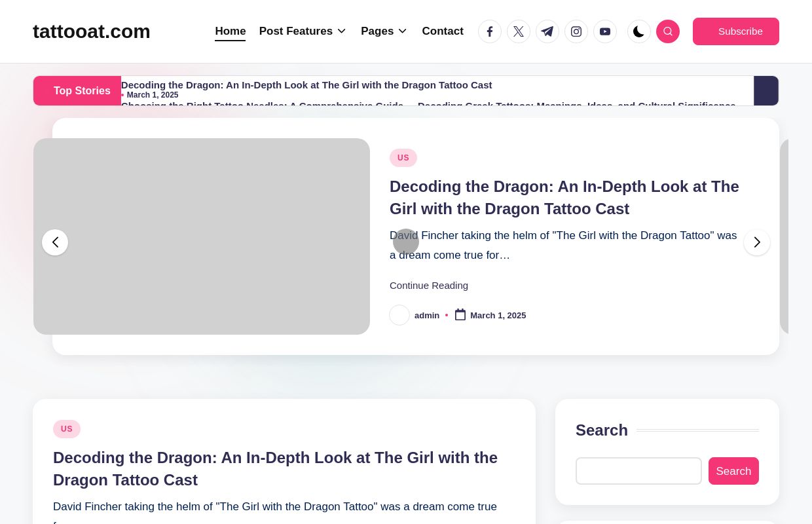Open the Facebook social icon
This screenshot has height=524, width=812.
click(490, 31)
